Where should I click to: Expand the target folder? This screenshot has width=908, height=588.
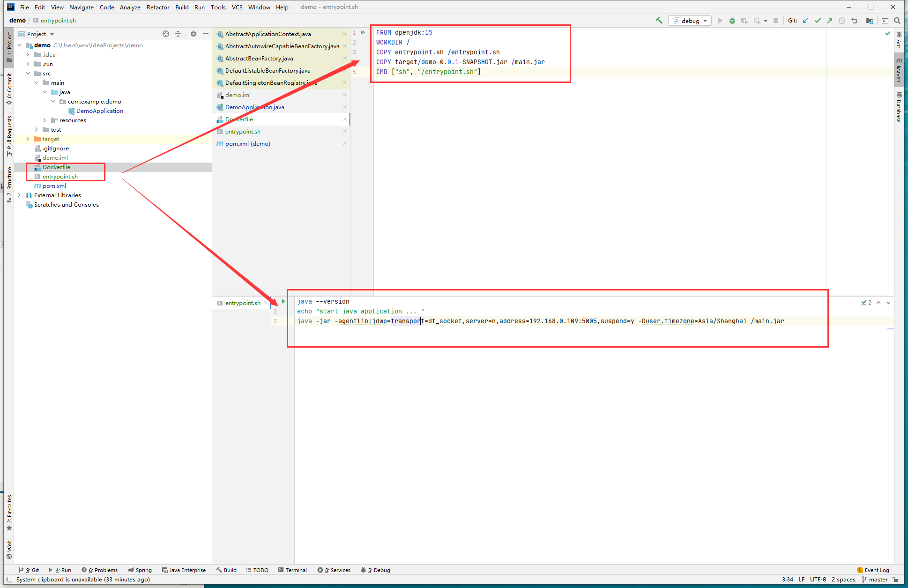point(28,139)
